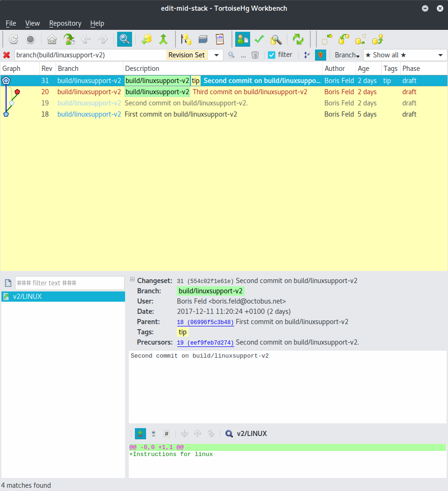Open precursor link 19 (eef9feb7d274)
The image size is (448, 491).
pos(205,343)
